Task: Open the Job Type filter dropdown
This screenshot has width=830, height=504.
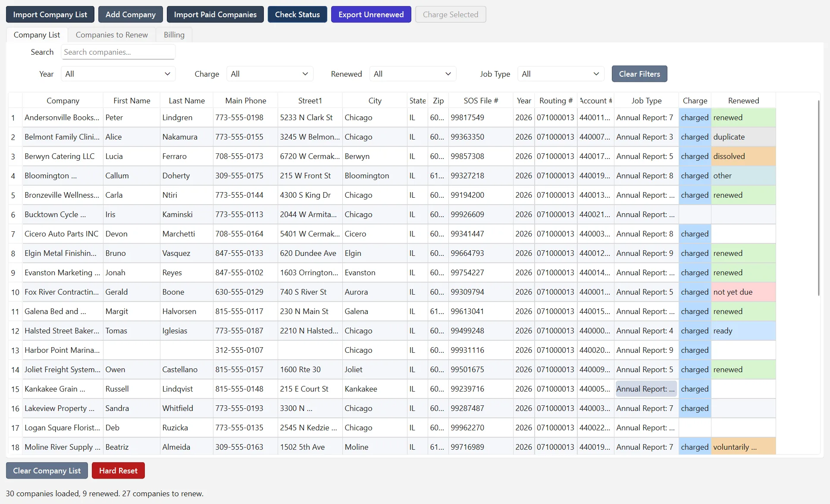Action: click(x=561, y=74)
